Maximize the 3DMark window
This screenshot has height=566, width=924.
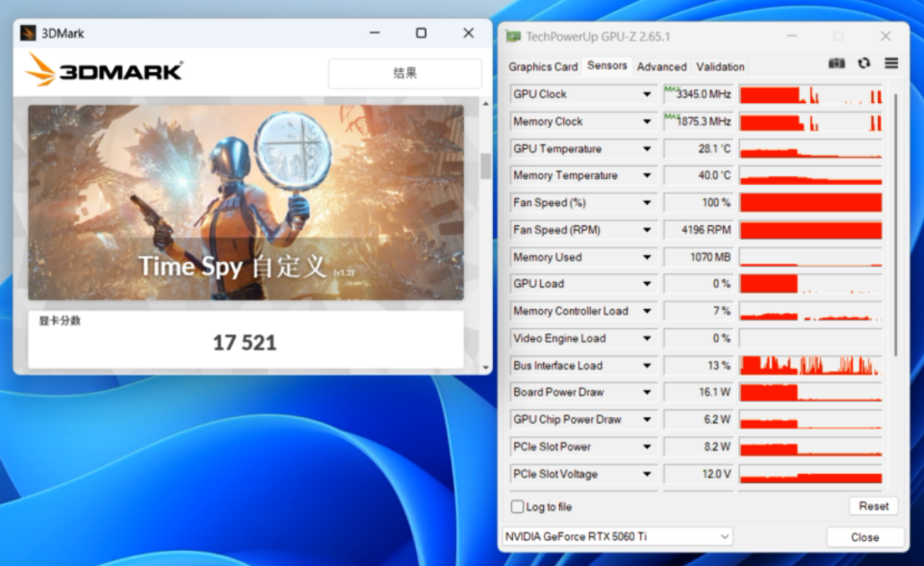(x=421, y=33)
